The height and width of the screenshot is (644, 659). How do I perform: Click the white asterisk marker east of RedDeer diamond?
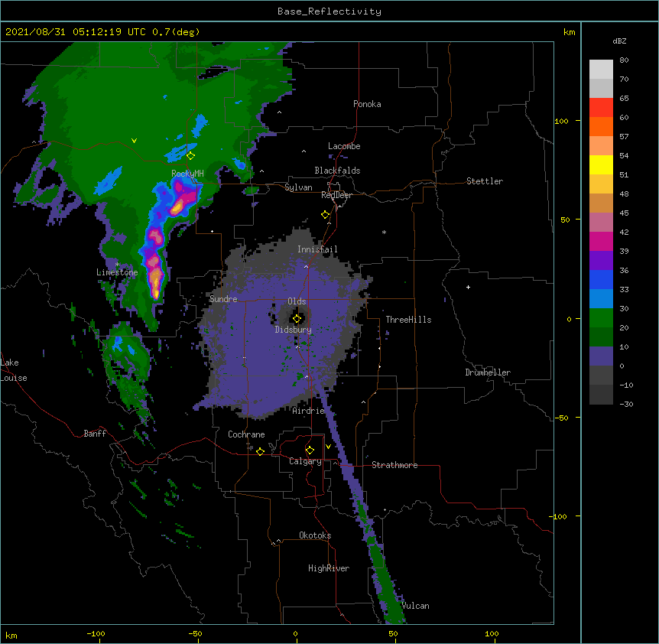click(x=384, y=232)
